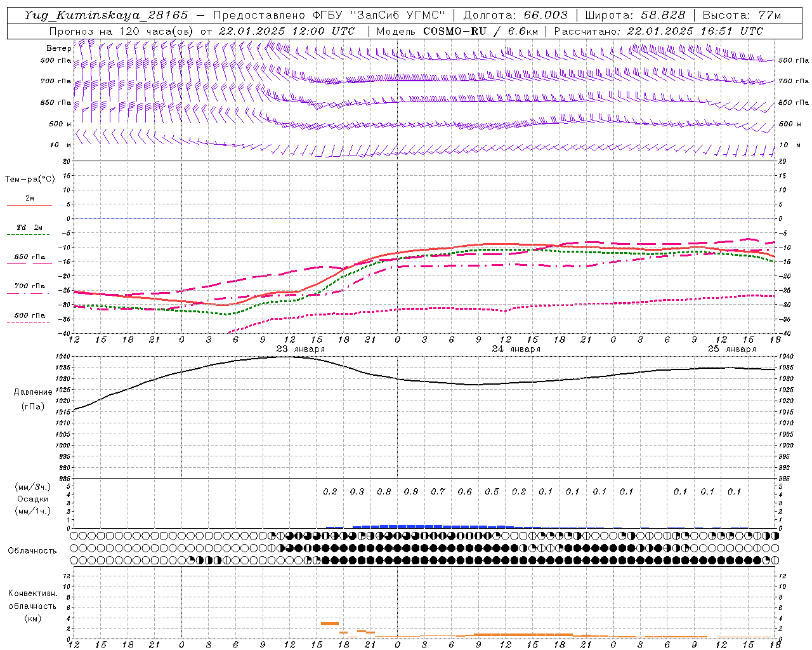Select the Тем-ра(°C) panel label

point(30,180)
